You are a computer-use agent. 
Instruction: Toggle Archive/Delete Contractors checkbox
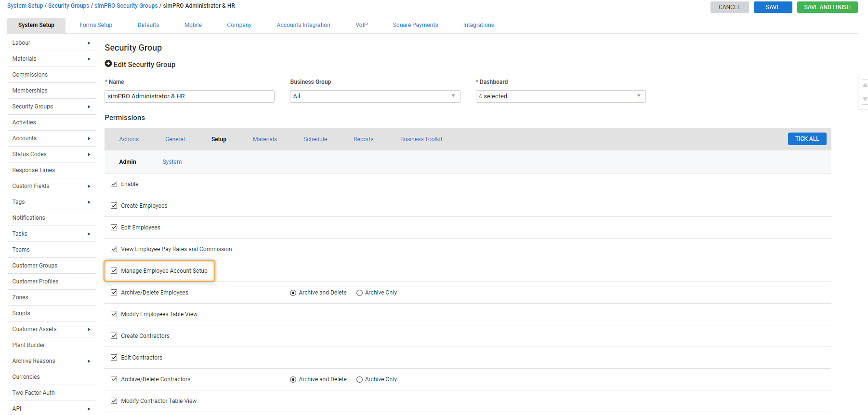pyautogui.click(x=114, y=379)
